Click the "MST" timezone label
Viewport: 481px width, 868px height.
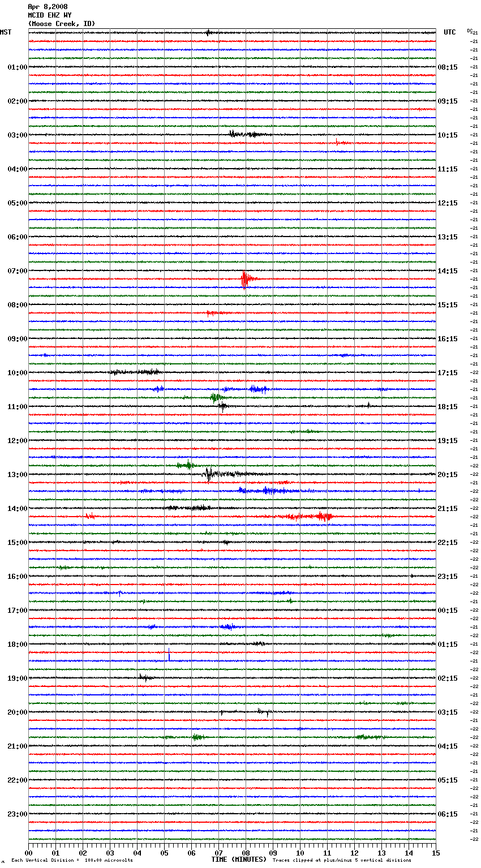click(6, 32)
